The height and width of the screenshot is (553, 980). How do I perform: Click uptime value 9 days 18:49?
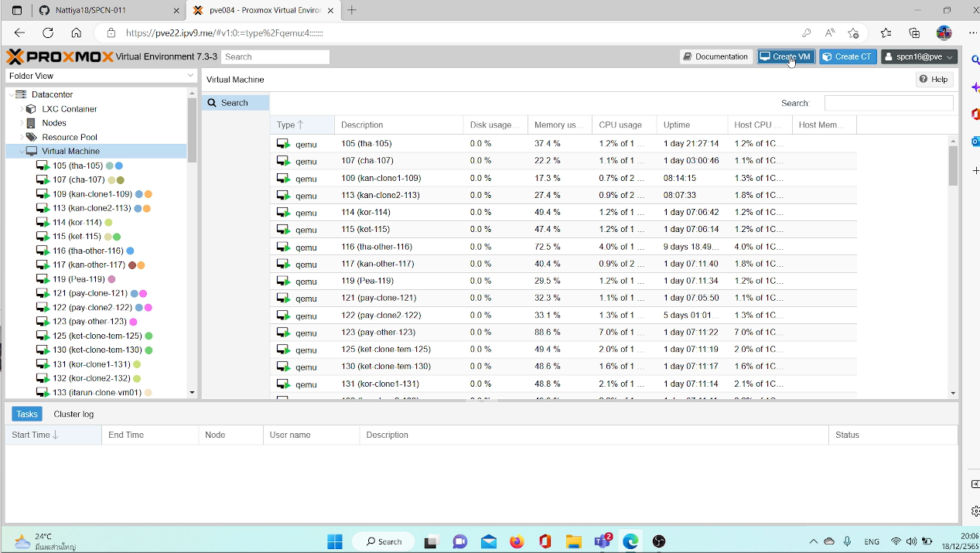(x=691, y=247)
